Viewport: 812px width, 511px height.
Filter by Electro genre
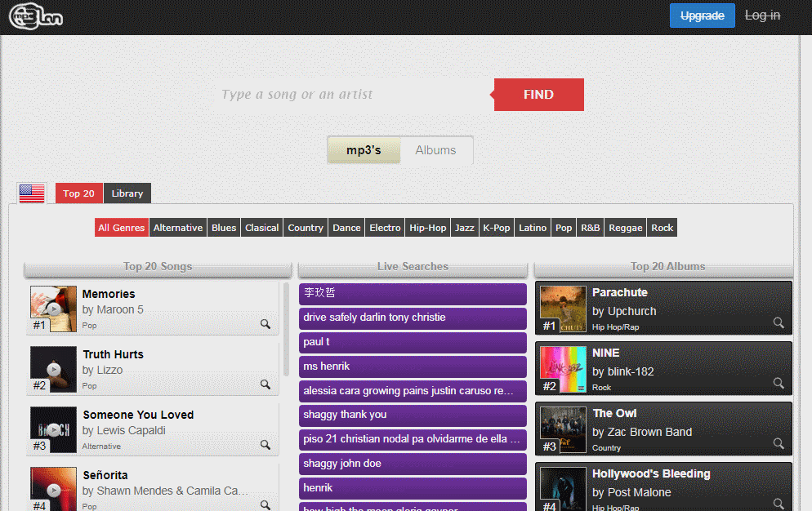[x=385, y=228]
